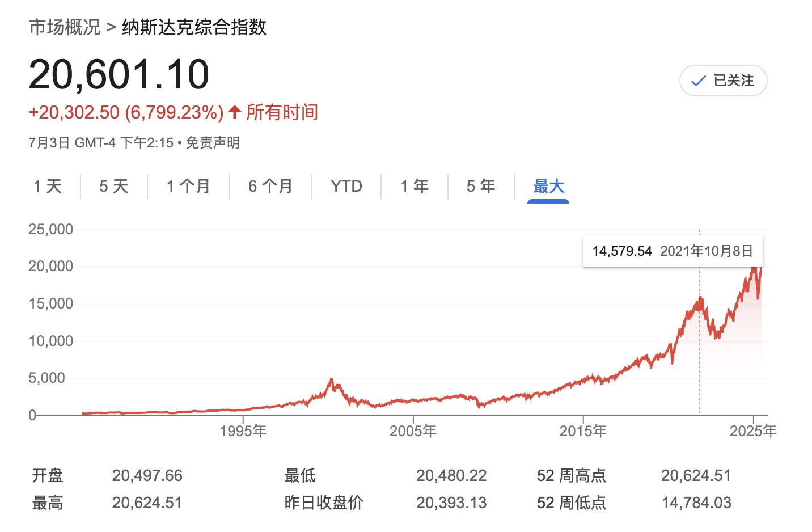The height and width of the screenshot is (532, 812).
Task: Click the 5,000 y-axis label
Action: click(47, 378)
